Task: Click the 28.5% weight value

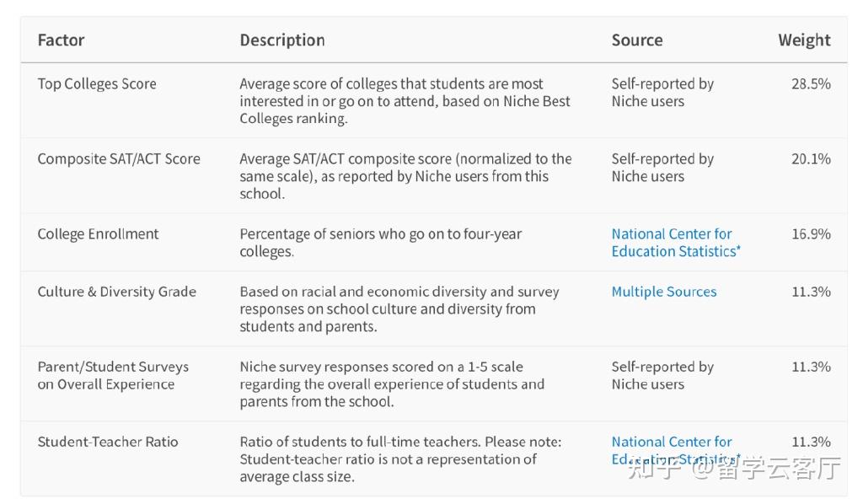Action: point(810,83)
